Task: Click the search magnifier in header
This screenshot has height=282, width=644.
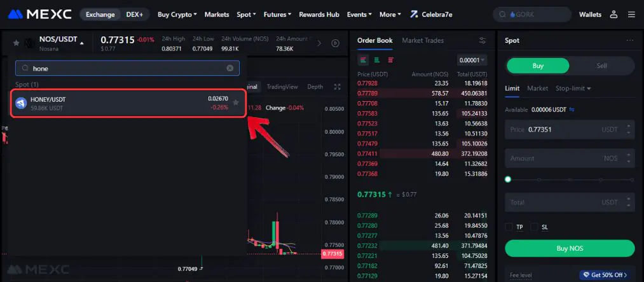Action: point(502,15)
